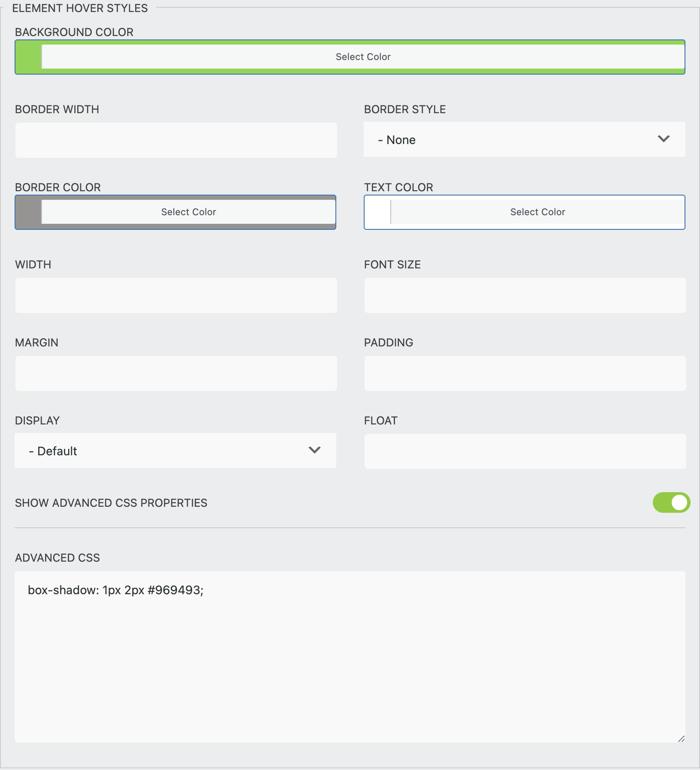The width and height of the screenshot is (700, 770).
Task: Click inside the Margin field
Action: pyautogui.click(x=175, y=373)
